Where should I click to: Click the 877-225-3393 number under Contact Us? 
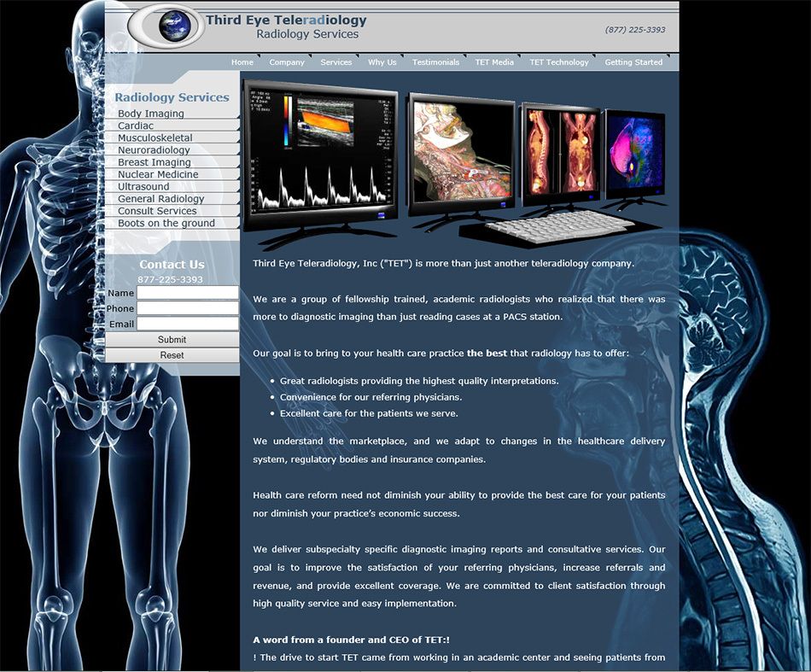click(x=170, y=279)
